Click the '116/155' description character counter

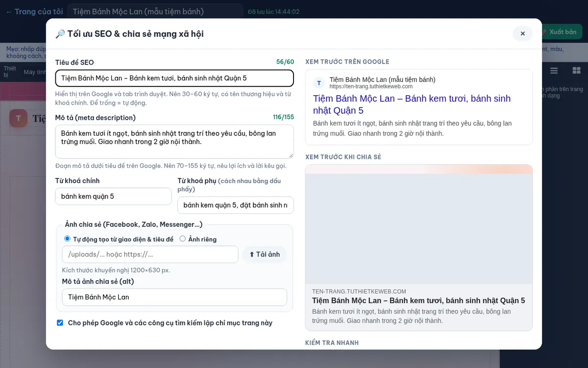pos(284,117)
